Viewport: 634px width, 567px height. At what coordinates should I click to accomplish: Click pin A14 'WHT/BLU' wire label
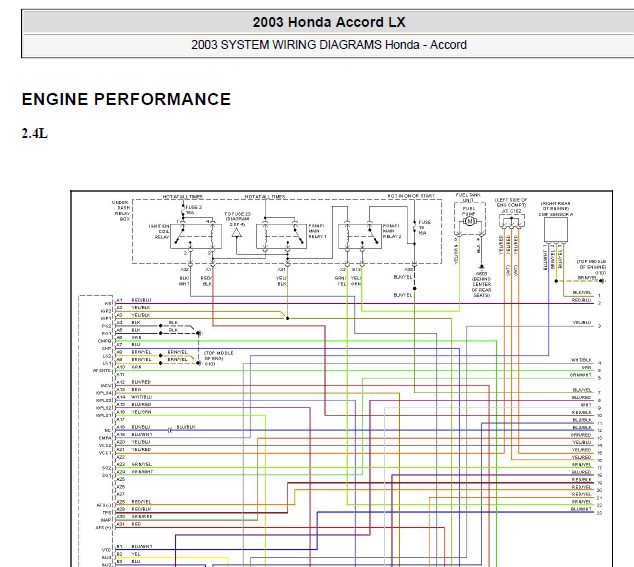pos(142,397)
